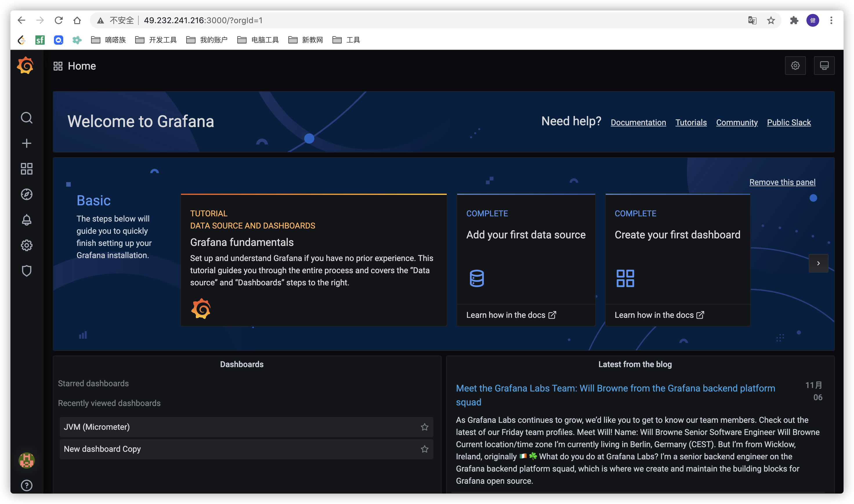The height and width of the screenshot is (504, 854).
Task: Open the Help question mark icon
Action: 26,485
